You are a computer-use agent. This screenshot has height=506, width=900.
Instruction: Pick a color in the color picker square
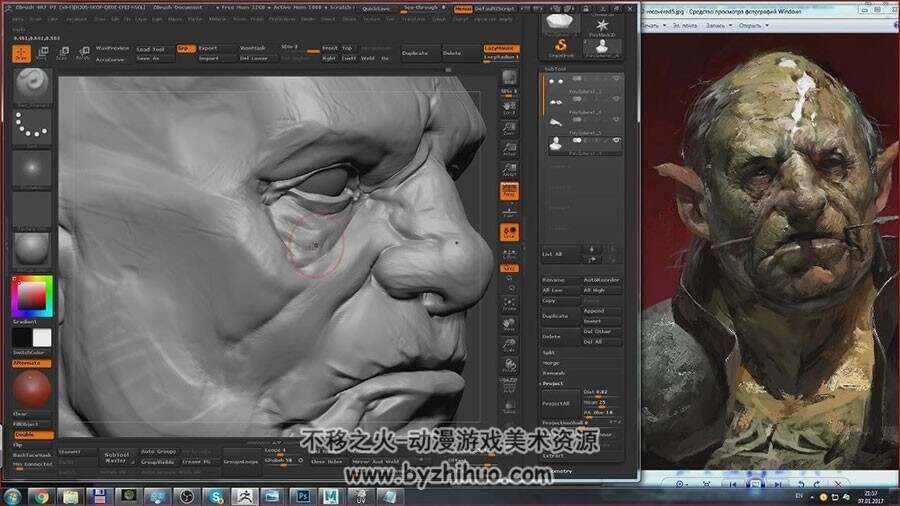pyautogui.click(x=31, y=296)
